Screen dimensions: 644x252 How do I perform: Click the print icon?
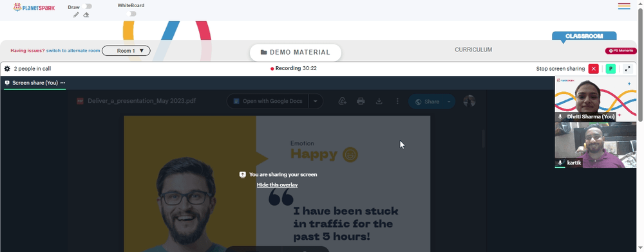click(x=361, y=101)
